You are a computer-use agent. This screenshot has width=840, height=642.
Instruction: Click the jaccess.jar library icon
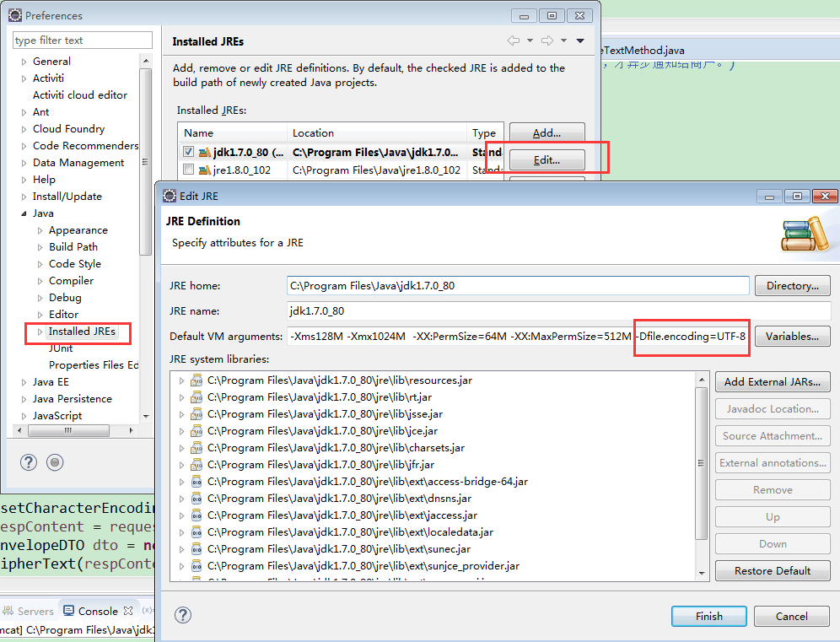point(197,515)
